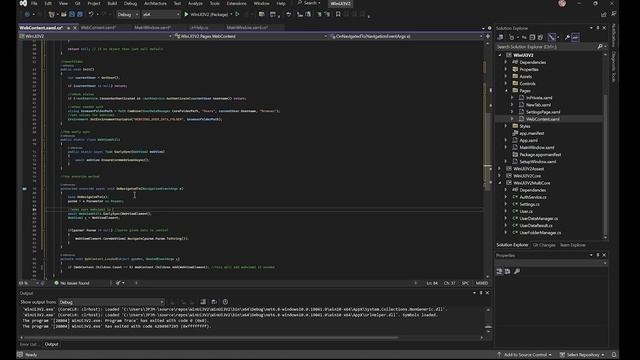
Task: Click the Properties panel alphabetical sort icon
Action: point(507,271)
